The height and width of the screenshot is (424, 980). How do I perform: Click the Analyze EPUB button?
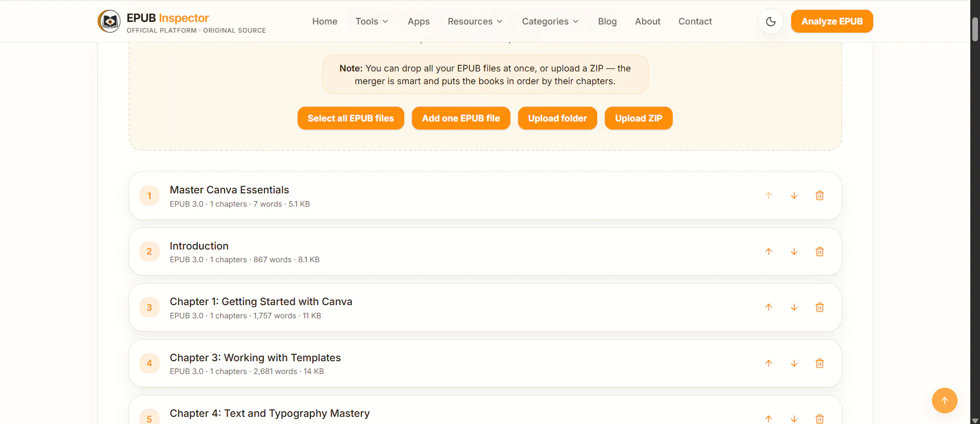(832, 21)
